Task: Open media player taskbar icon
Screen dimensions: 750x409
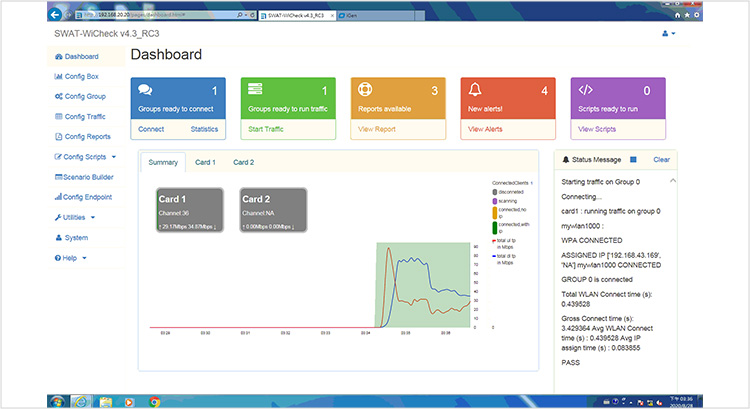Action: pyautogui.click(x=129, y=402)
